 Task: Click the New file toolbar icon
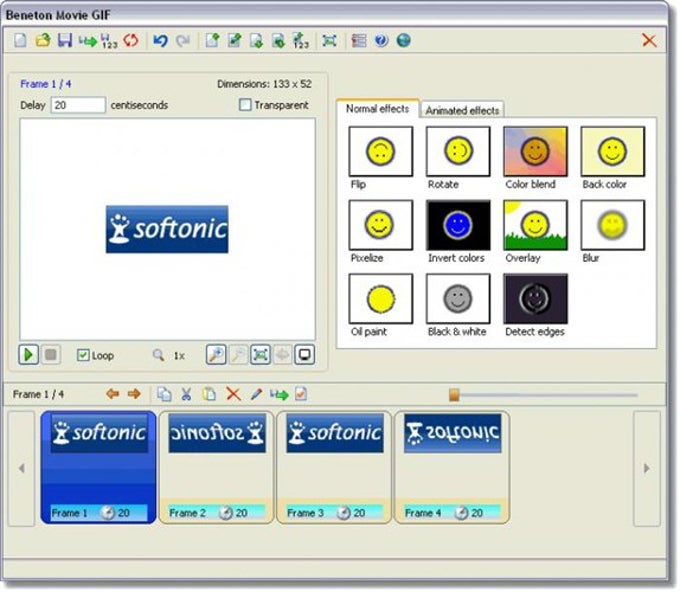click(x=20, y=40)
